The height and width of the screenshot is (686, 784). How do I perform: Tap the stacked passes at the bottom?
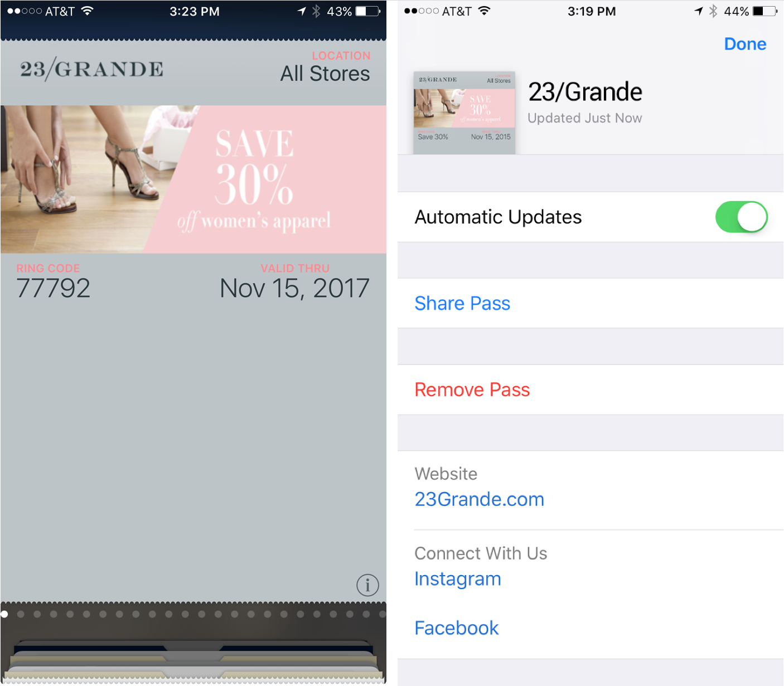193,661
